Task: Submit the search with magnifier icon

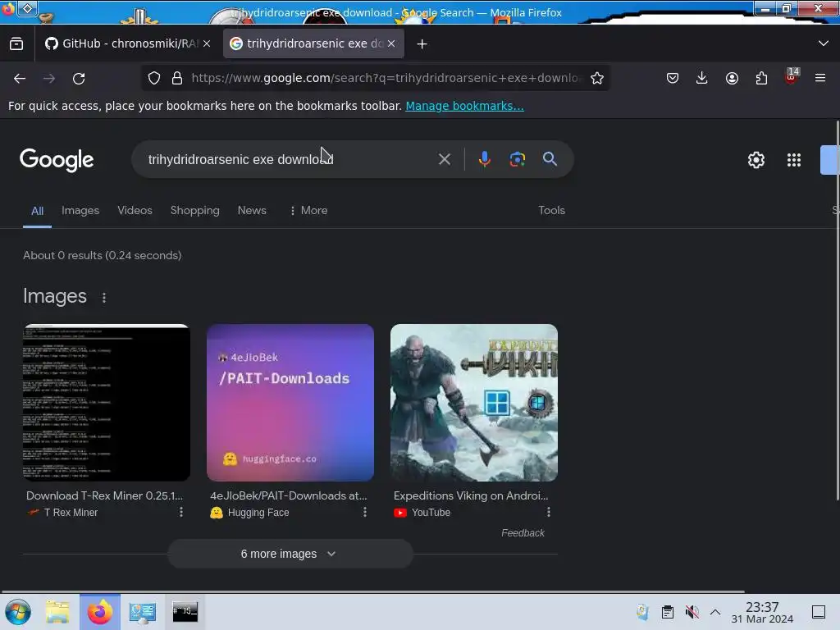Action: click(x=550, y=159)
